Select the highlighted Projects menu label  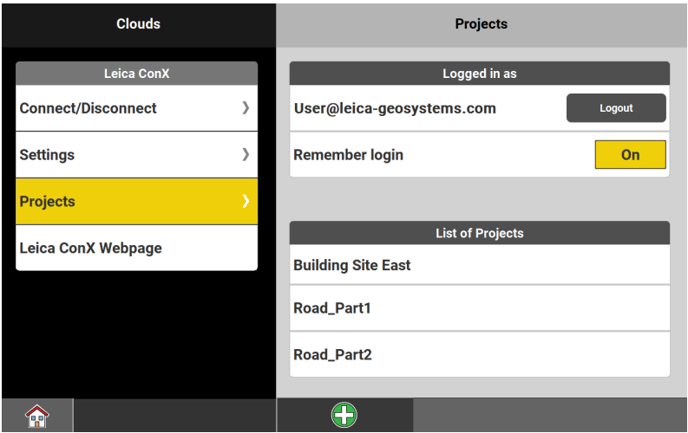point(47,201)
